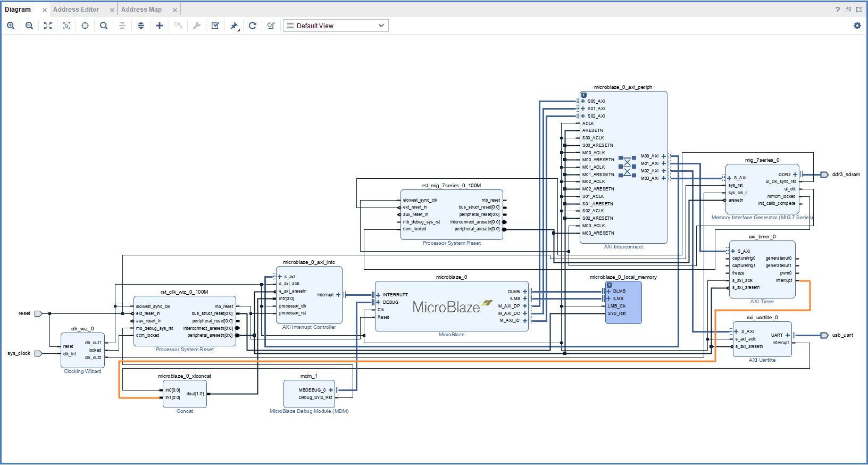Click the Validate Design checkmark icon
Screen dimensions: 868x465
click(x=215, y=26)
